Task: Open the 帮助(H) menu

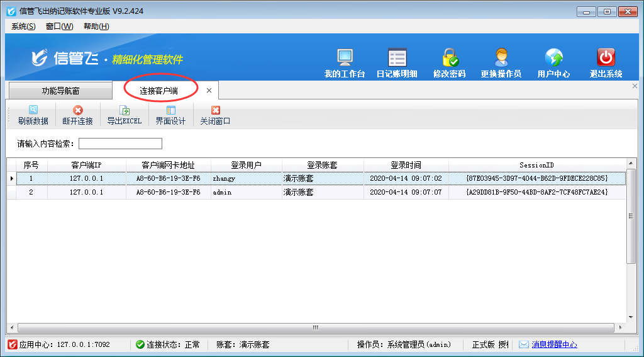Action: [x=96, y=26]
